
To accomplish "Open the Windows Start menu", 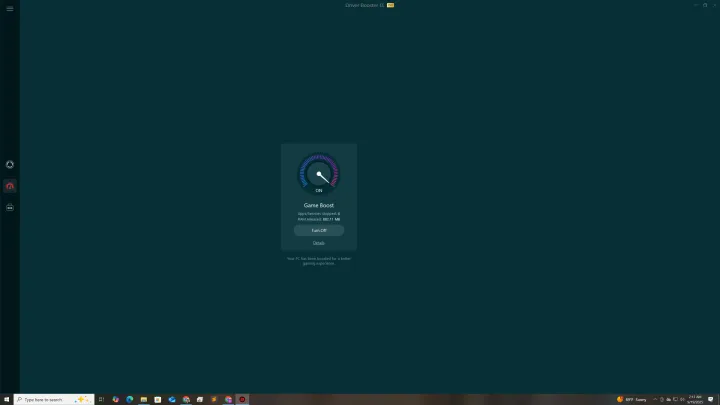I will (7, 399).
